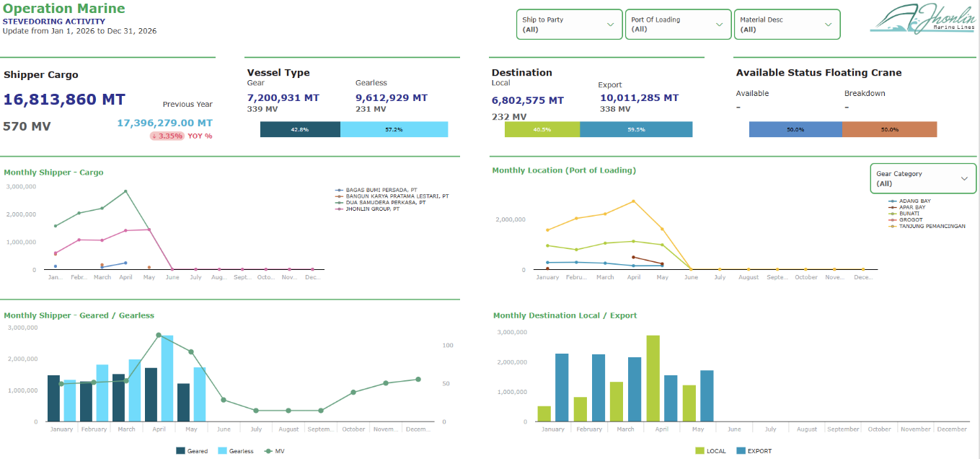Click the Monthly Shipper - Cargo chart title
980x459 pixels.
pyautogui.click(x=53, y=172)
